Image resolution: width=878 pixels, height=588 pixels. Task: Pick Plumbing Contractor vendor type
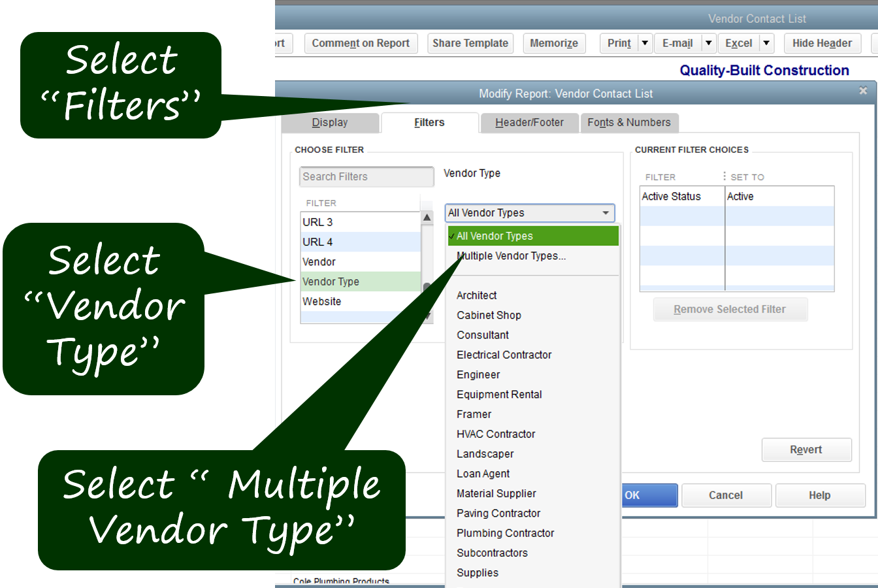[505, 533]
